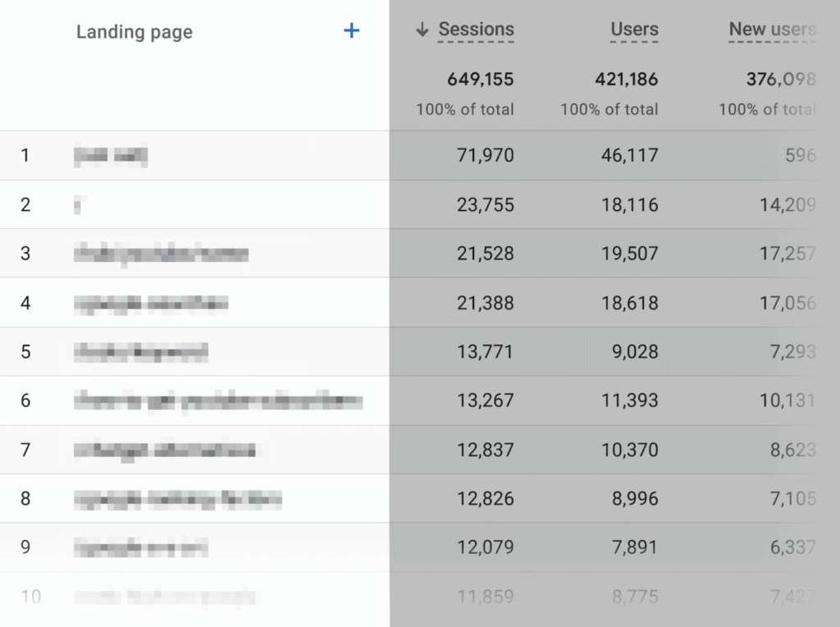Viewport: 840px width, 627px height.
Task: Click the 71,970 Sessions cell in row 1
Action: pos(485,154)
